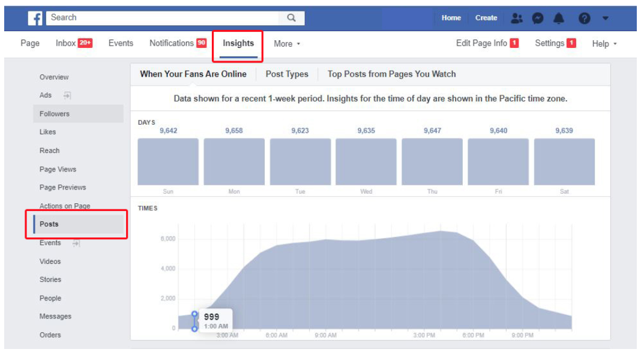Screen dimensions: 644x355
Task: Open Edit Page Info link
Action: pos(481,43)
